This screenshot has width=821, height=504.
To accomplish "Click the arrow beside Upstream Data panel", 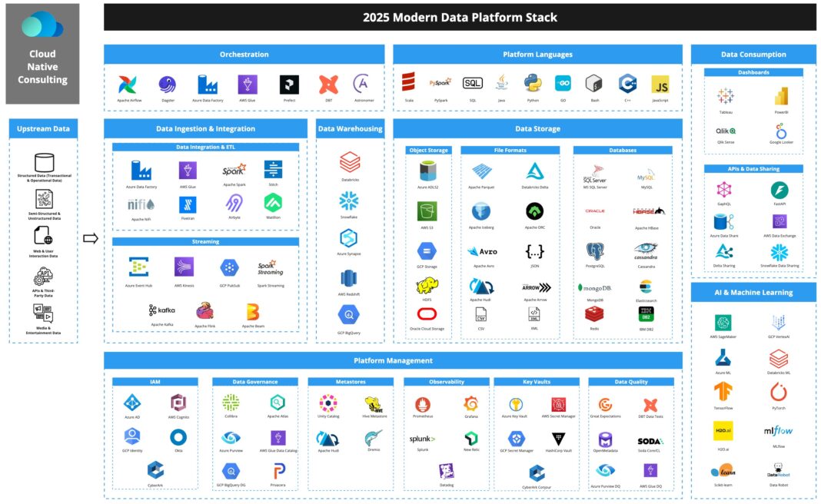I will tap(91, 238).
